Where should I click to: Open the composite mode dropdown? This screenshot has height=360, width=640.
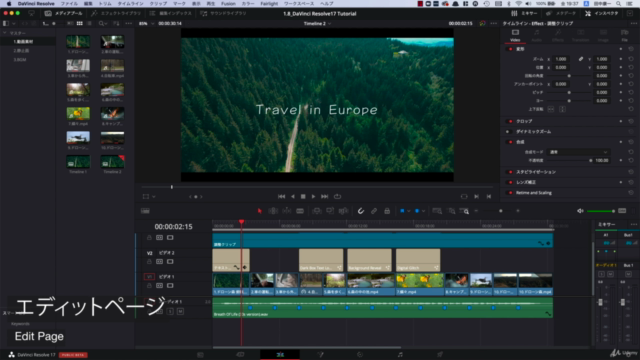578,152
